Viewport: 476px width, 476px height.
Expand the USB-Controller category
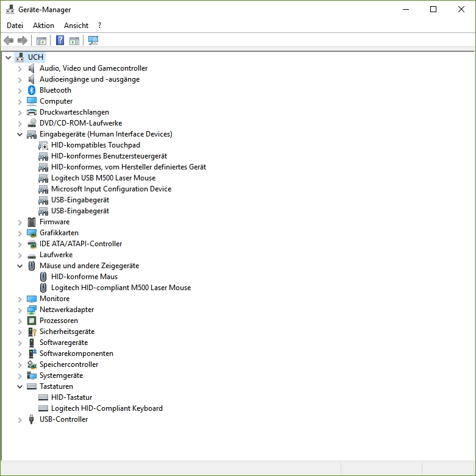click(20, 420)
